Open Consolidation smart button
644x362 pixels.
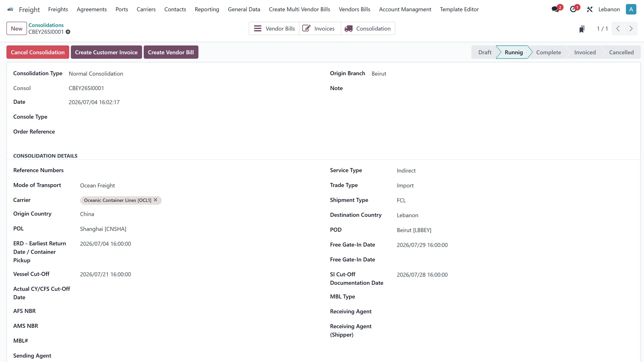pyautogui.click(x=368, y=29)
